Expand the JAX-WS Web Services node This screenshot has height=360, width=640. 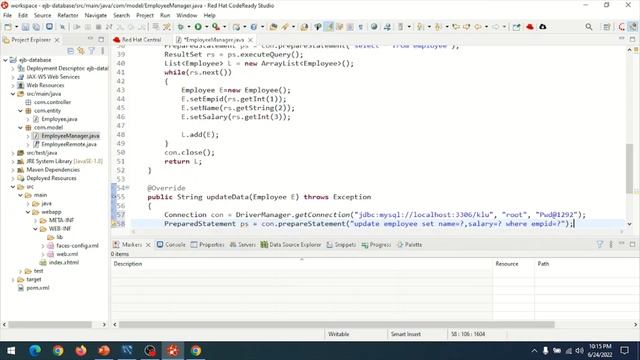pyautogui.click(x=13, y=77)
